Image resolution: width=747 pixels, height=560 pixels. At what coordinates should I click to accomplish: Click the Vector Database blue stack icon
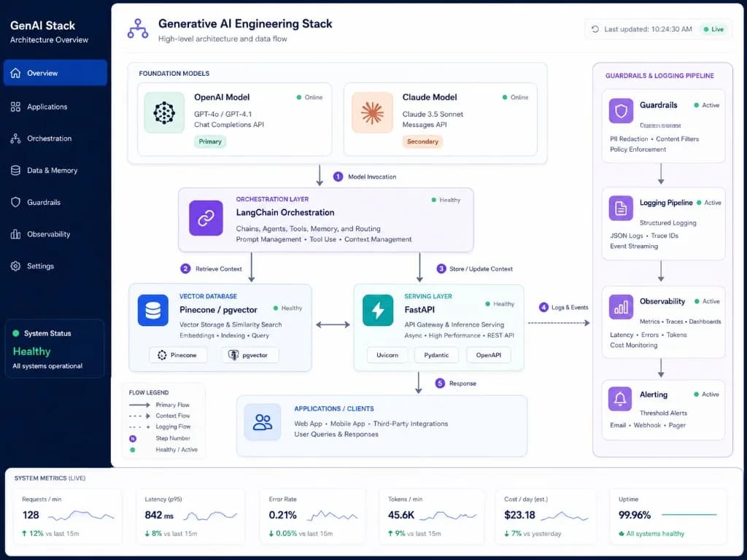[x=153, y=311]
